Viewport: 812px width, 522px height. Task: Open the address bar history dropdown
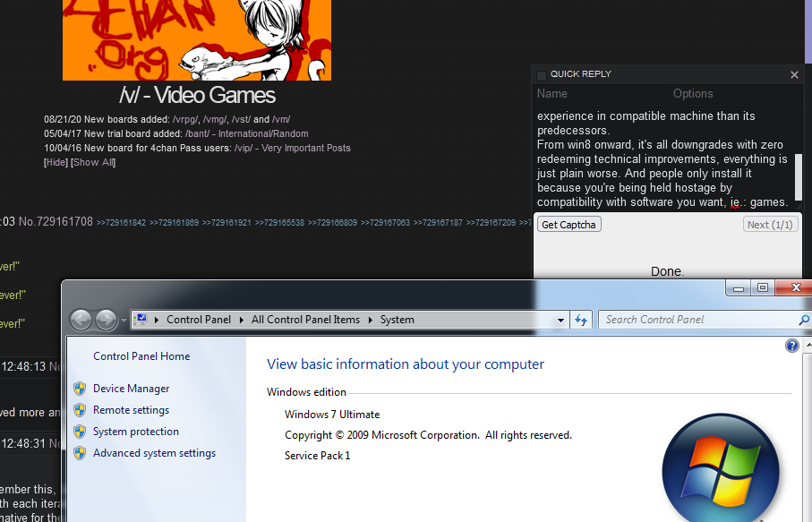tap(560, 320)
